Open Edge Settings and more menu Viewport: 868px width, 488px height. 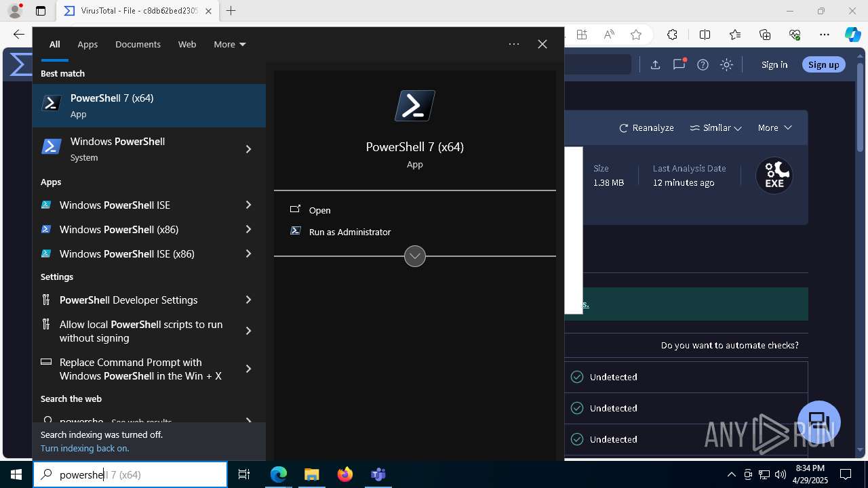pyautogui.click(x=825, y=35)
